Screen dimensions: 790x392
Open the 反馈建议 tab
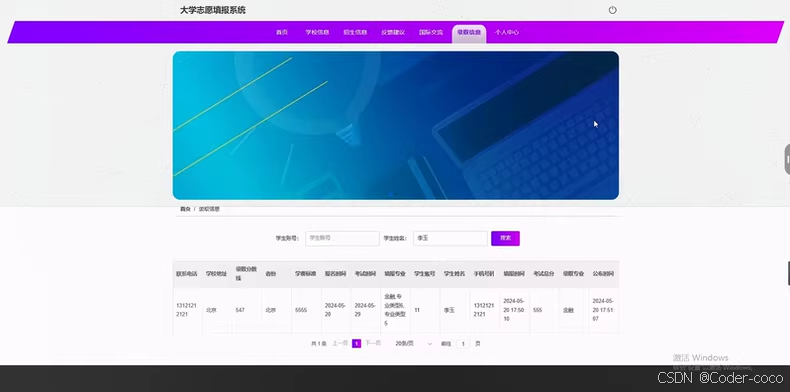(393, 32)
